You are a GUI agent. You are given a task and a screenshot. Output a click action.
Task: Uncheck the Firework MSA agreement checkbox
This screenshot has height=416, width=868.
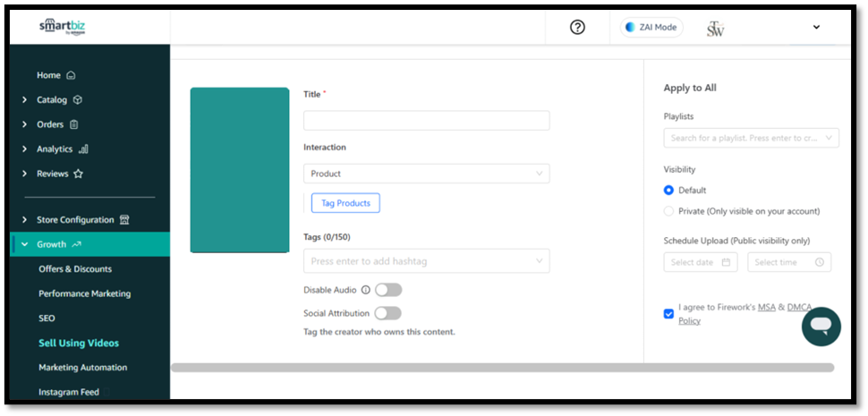coord(668,314)
